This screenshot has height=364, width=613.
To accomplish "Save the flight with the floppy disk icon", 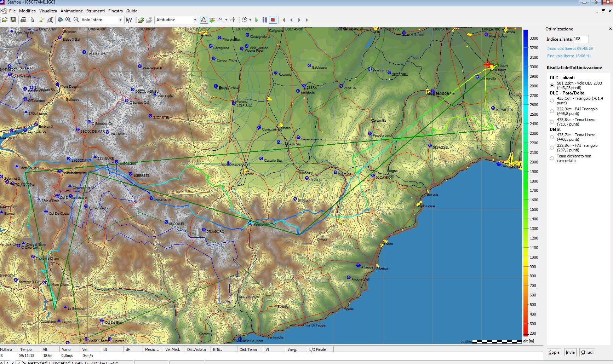I will point(13,20).
